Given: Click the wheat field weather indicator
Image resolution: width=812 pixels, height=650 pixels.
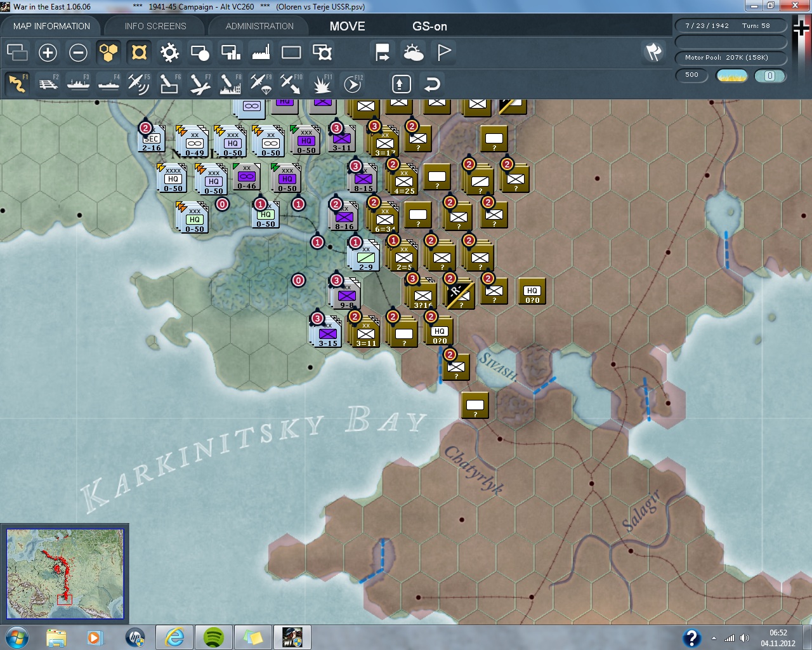Looking at the screenshot, I should (731, 76).
